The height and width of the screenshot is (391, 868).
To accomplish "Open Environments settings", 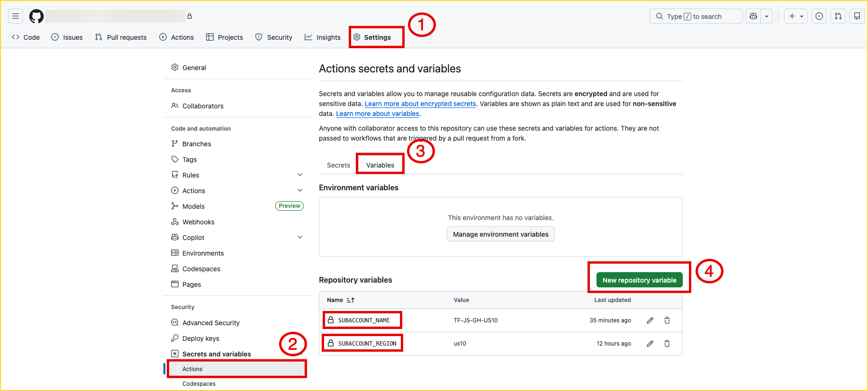I will point(237,253).
